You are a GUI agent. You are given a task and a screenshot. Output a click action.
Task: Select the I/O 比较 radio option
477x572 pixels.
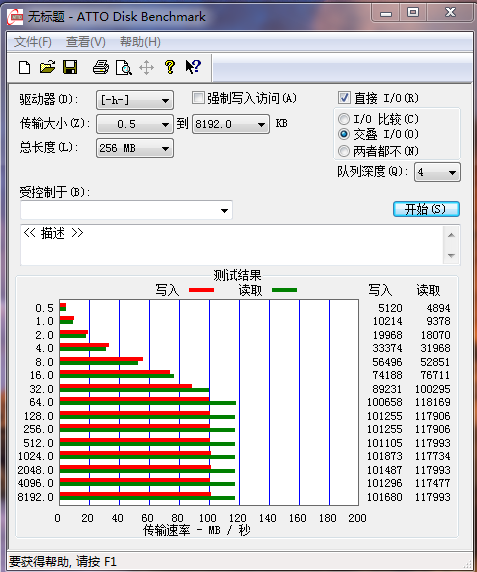[x=344, y=119]
